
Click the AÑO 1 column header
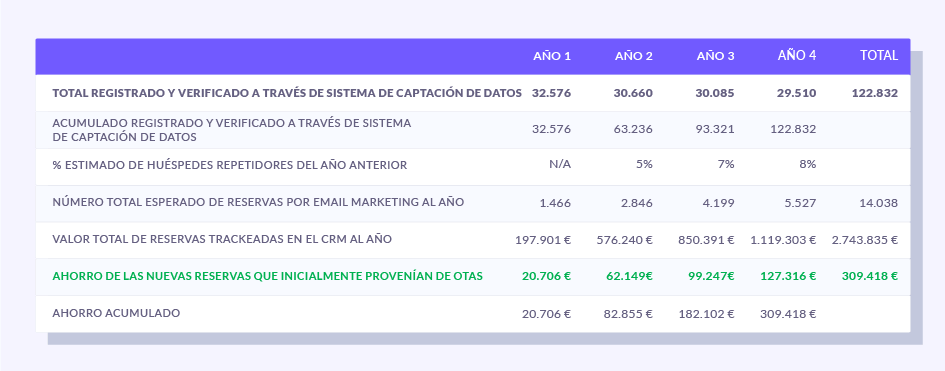[551, 56]
